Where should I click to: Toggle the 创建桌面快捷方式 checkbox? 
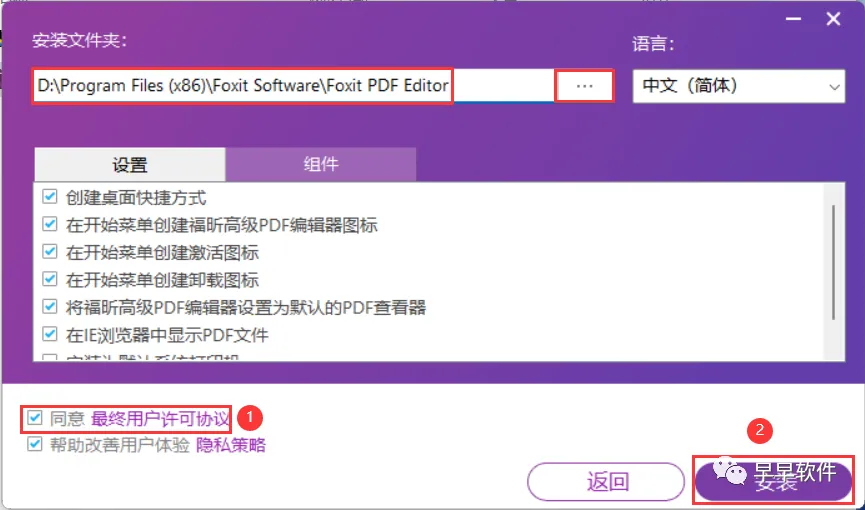pos(50,197)
